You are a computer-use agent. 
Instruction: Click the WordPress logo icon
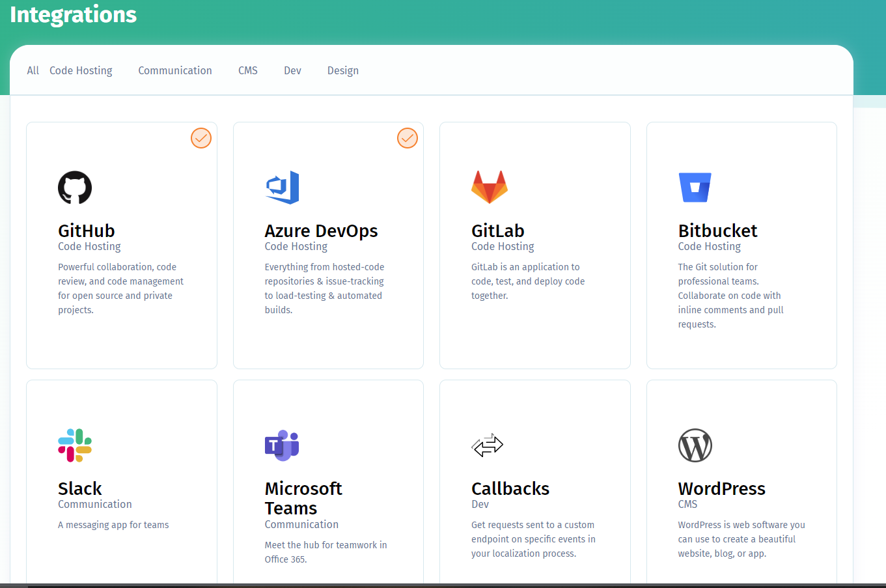point(695,445)
